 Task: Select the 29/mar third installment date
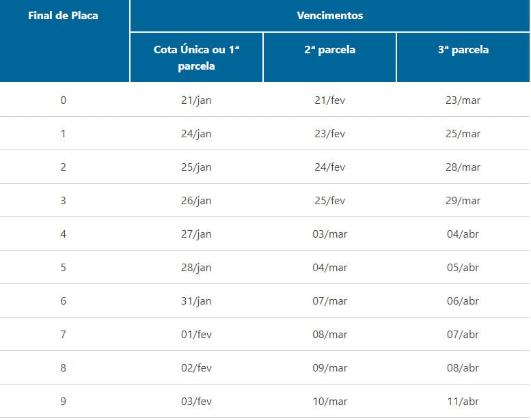pyautogui.click(x=463, y=200)
